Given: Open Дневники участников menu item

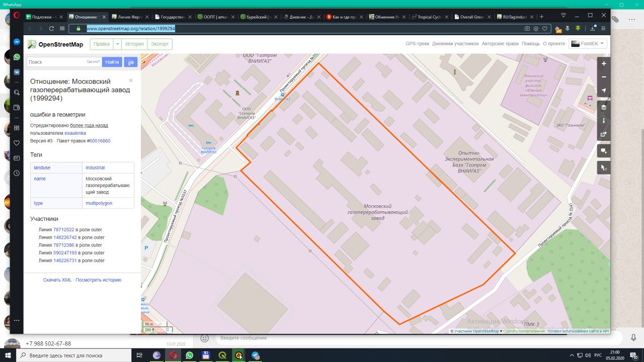Looking at the screenshot, I should pyautogui.click(x=455, y=44).
